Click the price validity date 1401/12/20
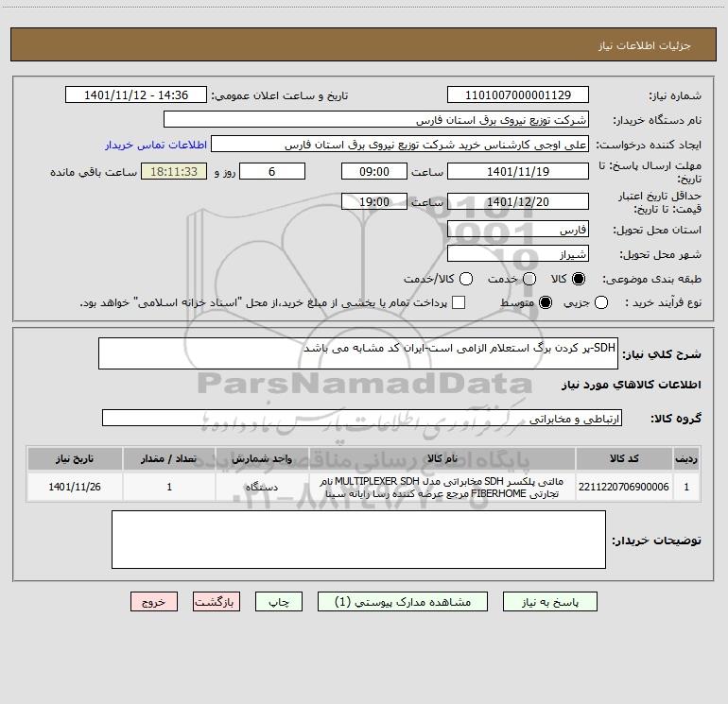The height and width of the screenshot is (704, 728). click(518, 202)
